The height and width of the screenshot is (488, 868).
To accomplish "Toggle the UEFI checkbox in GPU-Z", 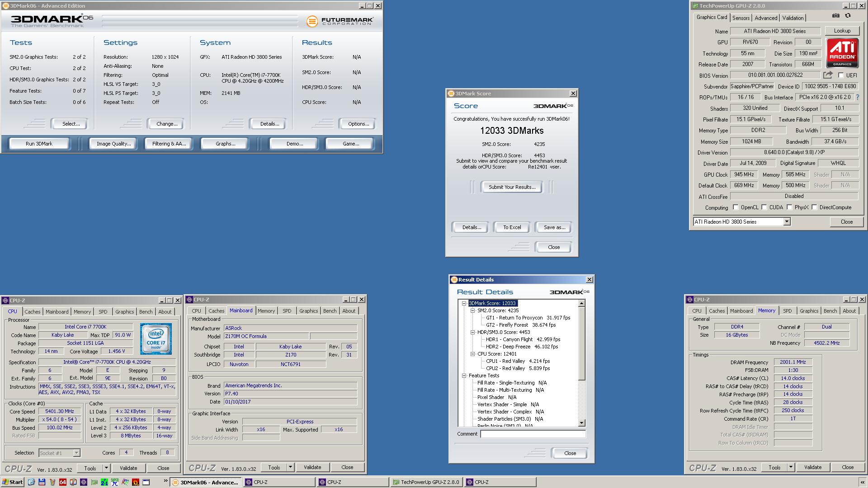I will click(x=841, y=75).
